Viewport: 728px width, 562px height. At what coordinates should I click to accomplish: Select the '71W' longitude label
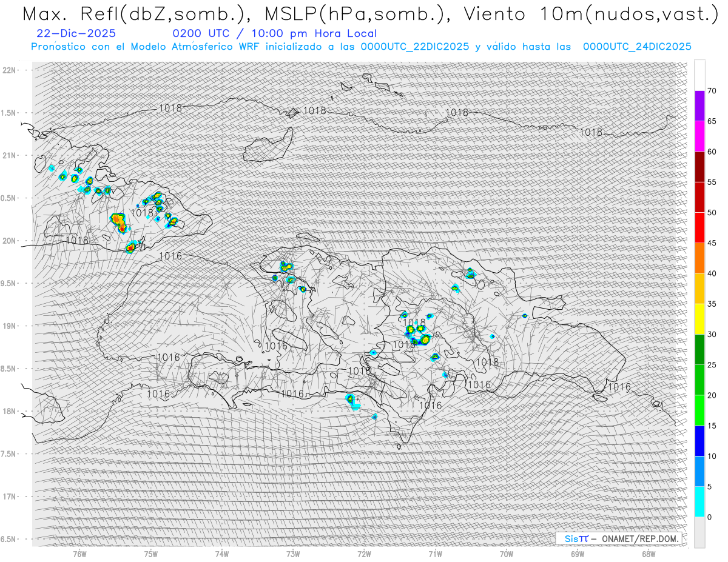[435, 554]
